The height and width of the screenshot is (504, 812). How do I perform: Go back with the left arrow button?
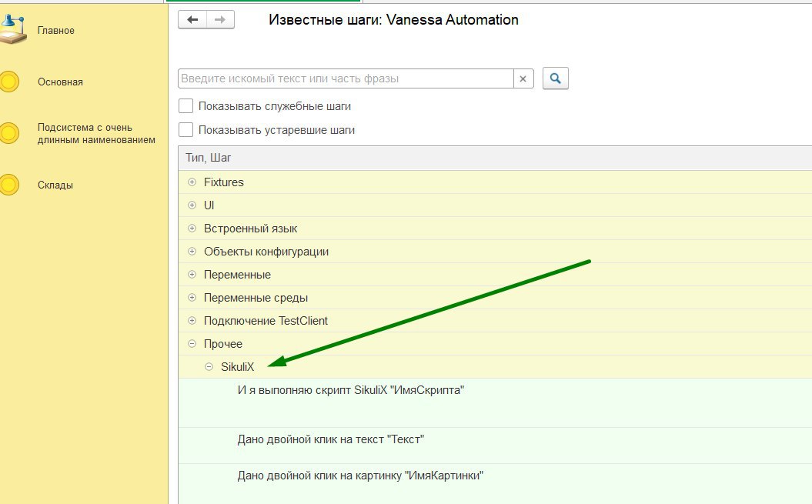click(x=192, y=20)
